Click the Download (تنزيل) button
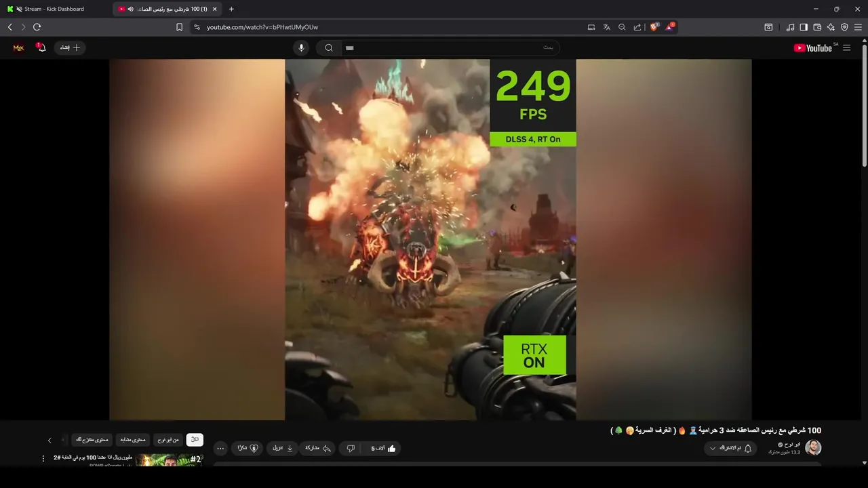 point(283,448)
